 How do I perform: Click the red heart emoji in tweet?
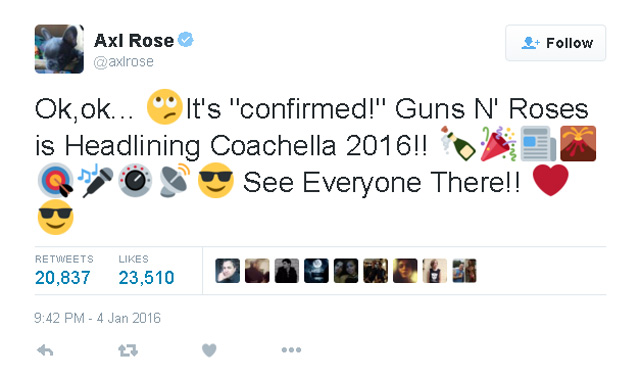tap(551, 180)
